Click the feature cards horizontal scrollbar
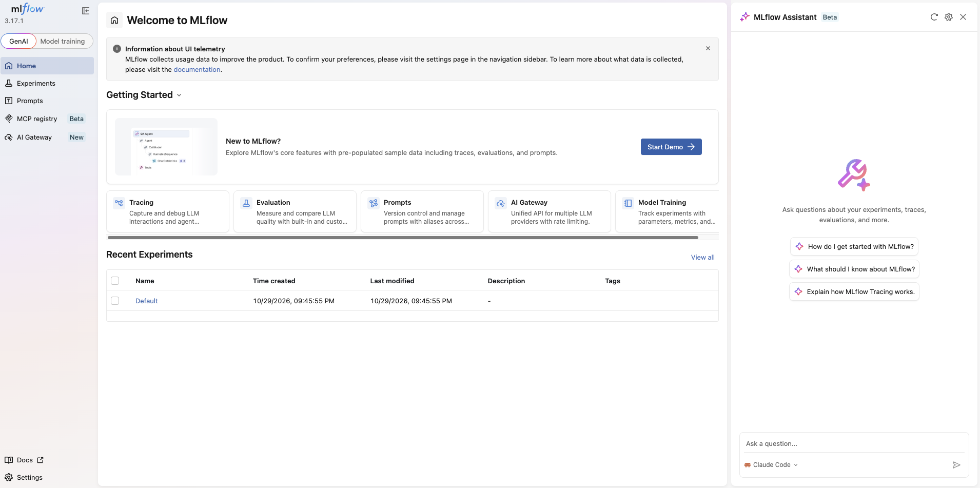This screenshot has width=980, height=488. pos(403,238)
